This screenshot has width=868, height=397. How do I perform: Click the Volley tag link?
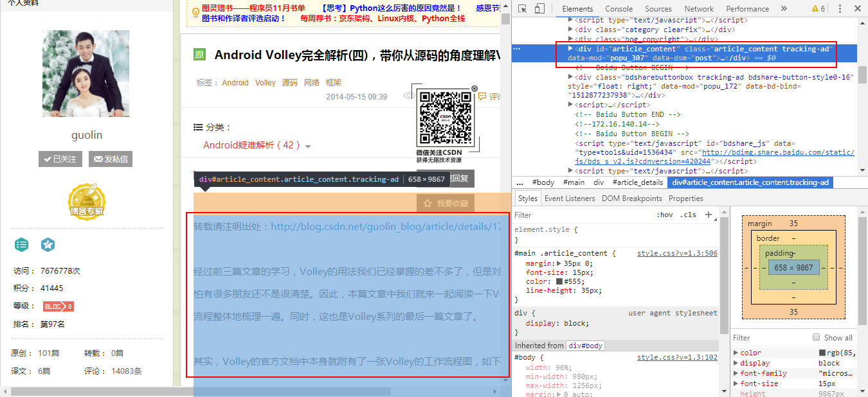click(x=265, y=83)
